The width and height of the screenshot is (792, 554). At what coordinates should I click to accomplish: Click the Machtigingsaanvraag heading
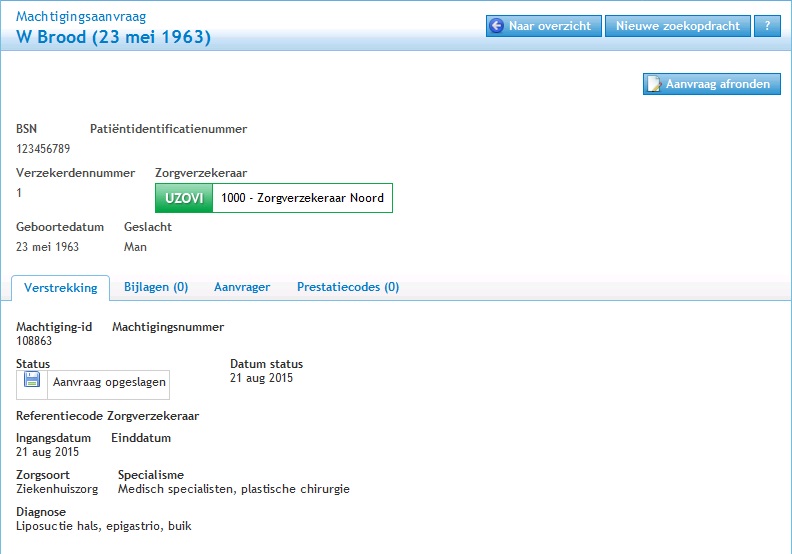click(81, 16)
